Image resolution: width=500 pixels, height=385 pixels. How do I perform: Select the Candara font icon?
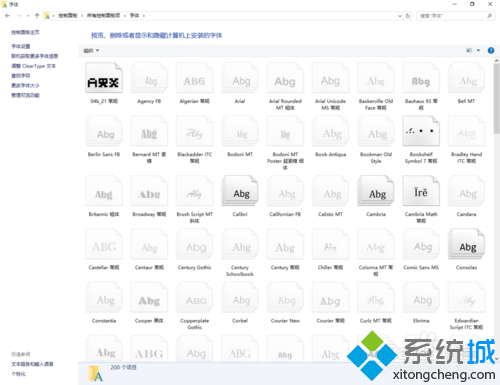pos(466,191)
